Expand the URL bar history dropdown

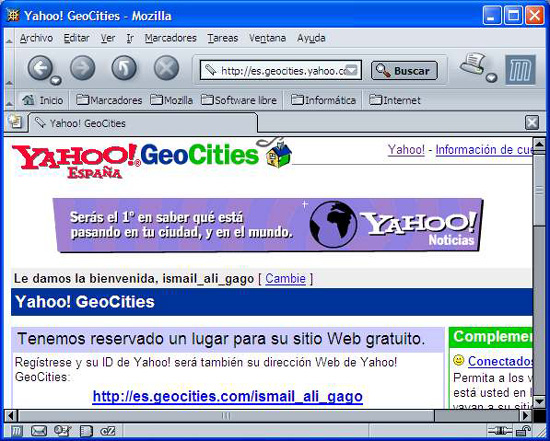(x=352, y=70)
